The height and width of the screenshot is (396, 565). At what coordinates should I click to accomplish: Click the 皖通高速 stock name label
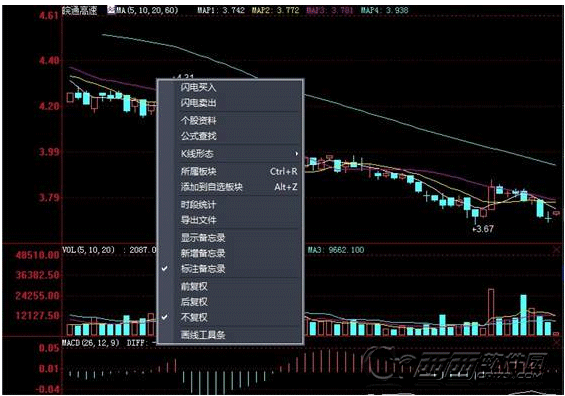coord(80,10)
